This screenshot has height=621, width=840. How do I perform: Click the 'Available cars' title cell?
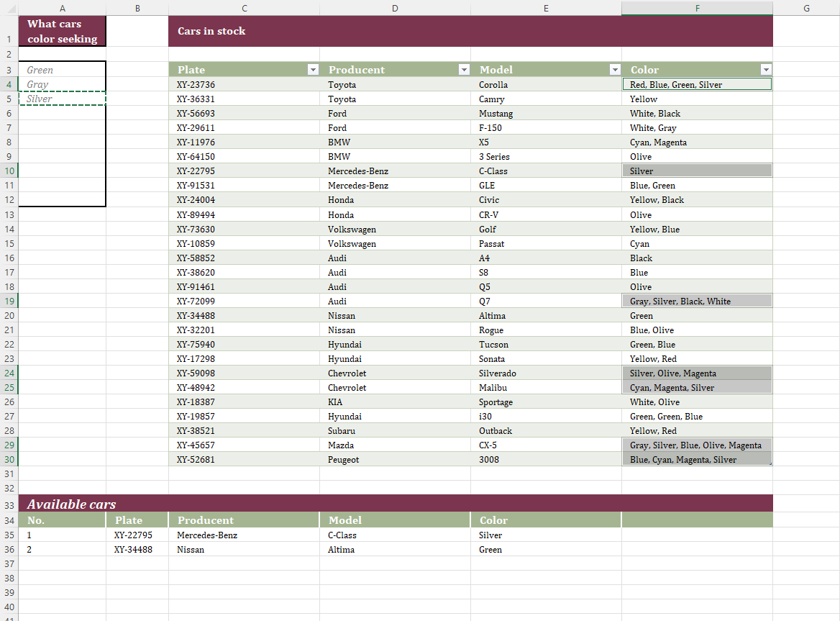[x=396, y=504]
